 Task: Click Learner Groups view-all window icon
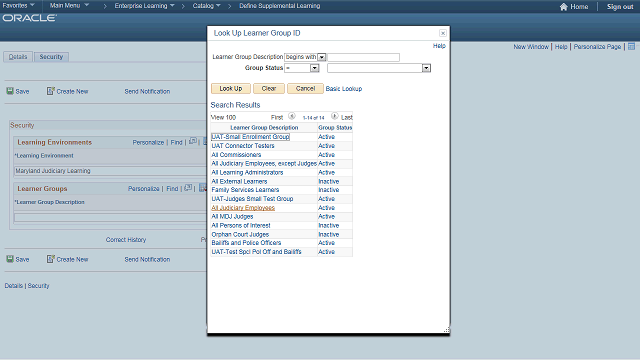click(188, 188)
